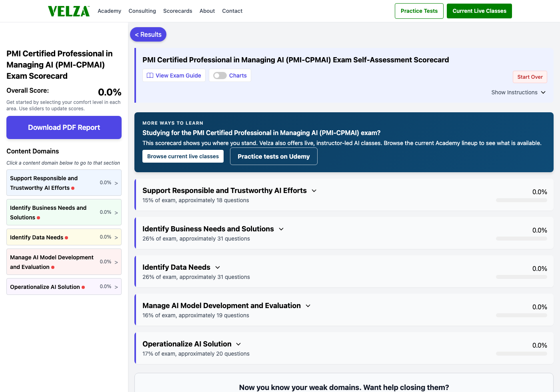Select Identify Data Needs sidebar domain
The height and width of the screenshot is (392, 560).
click(x=64, y=237)
